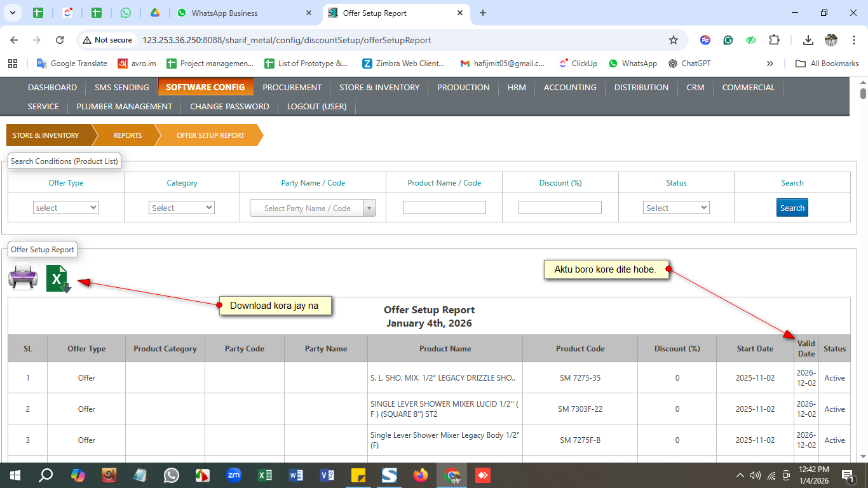Open the STORE & INVENTORY menu
Screen dimensions: 868x488
(x=379, y=87)
